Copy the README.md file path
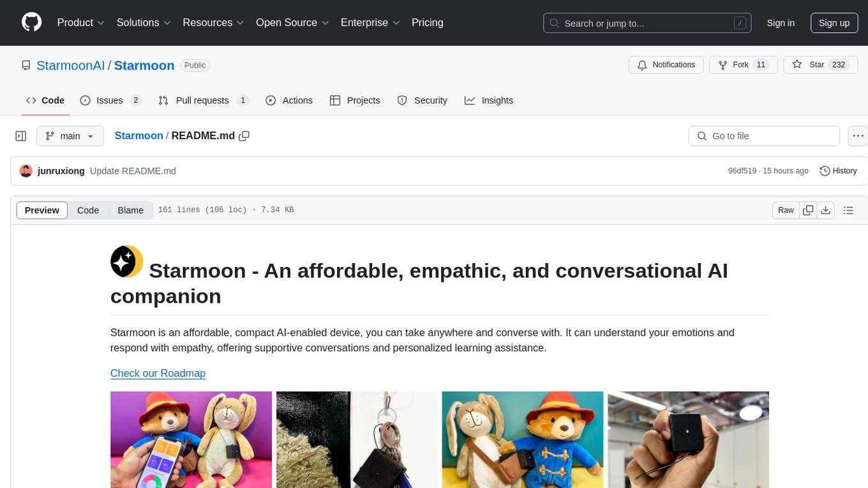The width and height of the screenshot is (868, 488). click(244, 135)
